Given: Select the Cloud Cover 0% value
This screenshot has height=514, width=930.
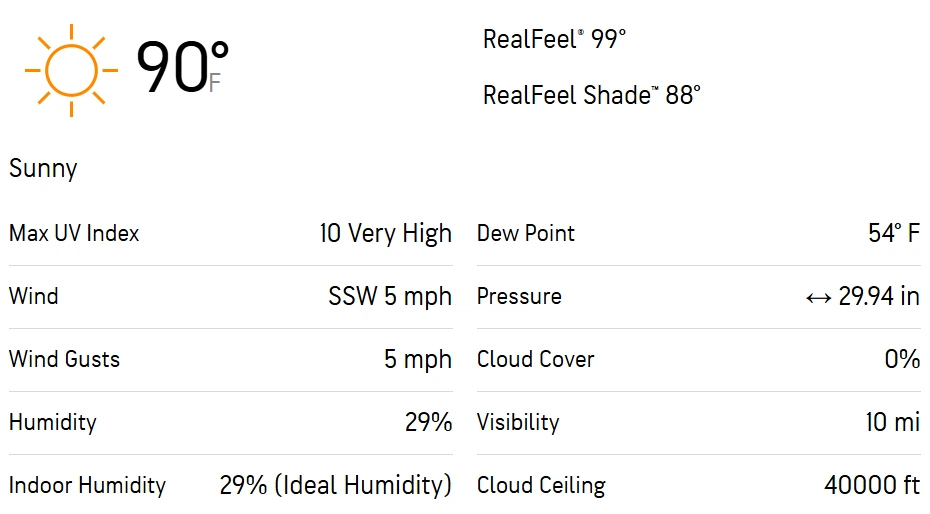Looking at the screenshot, I should pos(902,359).
